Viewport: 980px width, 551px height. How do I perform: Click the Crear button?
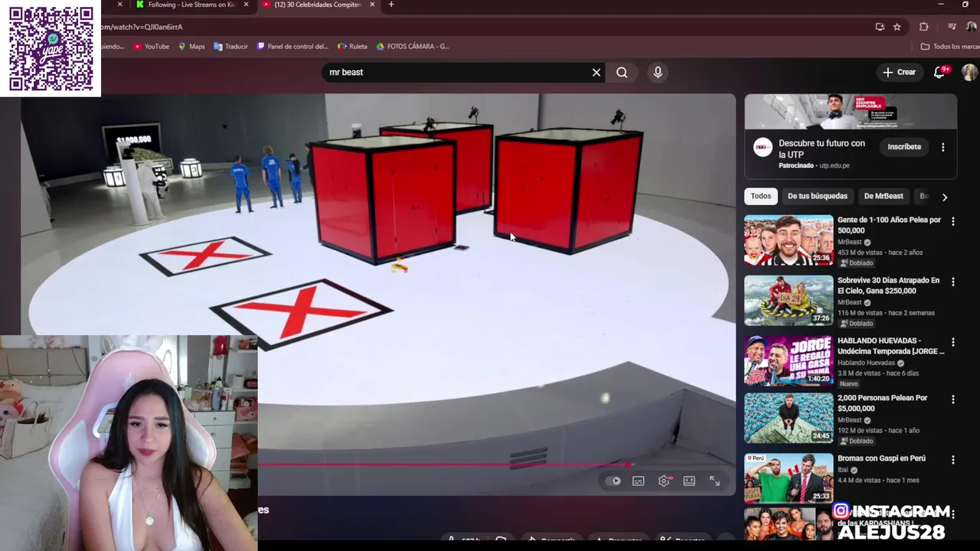[x=900, y=72]
